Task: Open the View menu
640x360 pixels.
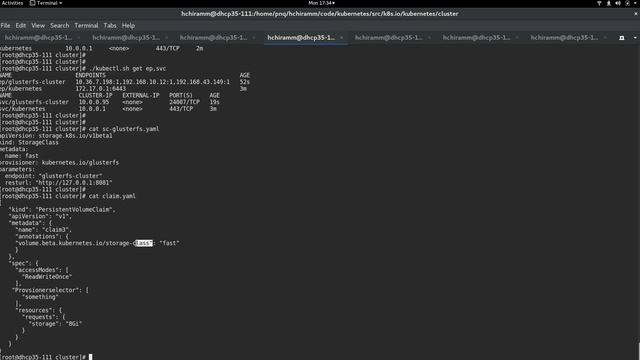Action: click(38, 25)
